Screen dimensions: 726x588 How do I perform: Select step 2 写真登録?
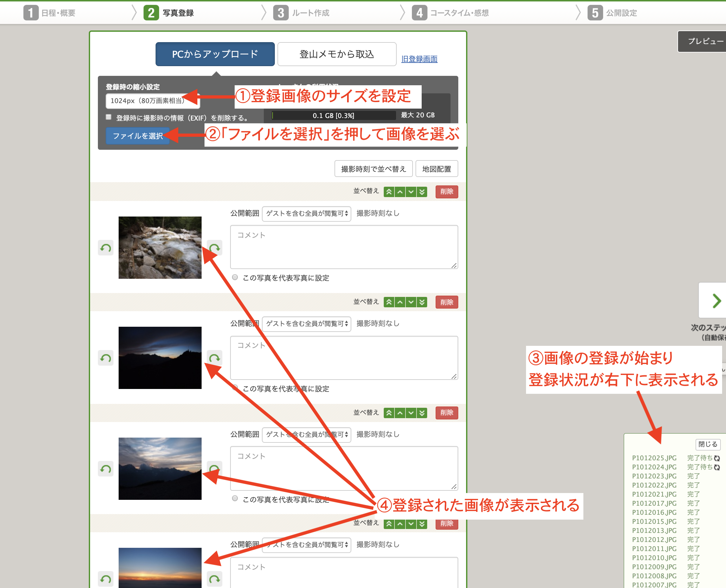(x=169, y=13)
